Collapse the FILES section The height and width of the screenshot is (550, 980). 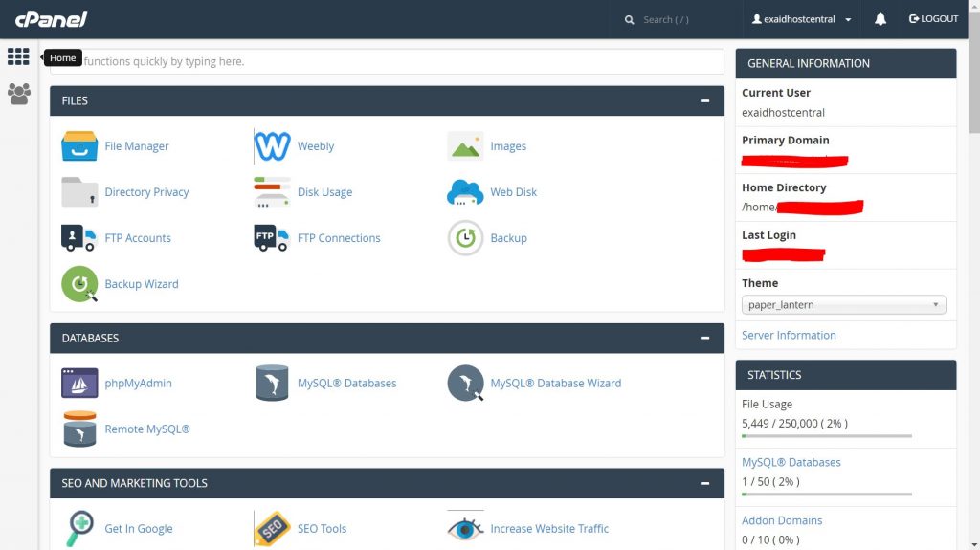(704, 100)
